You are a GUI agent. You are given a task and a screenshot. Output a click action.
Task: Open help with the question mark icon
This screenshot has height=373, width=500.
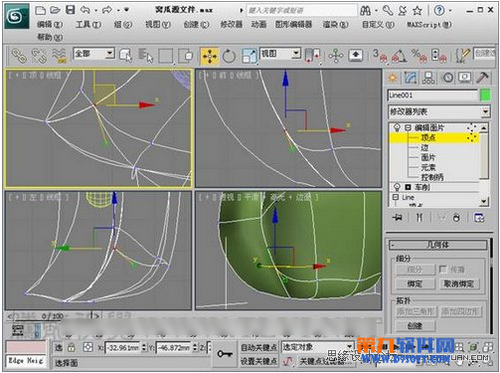pyautogui.click(x=439, y=11)
